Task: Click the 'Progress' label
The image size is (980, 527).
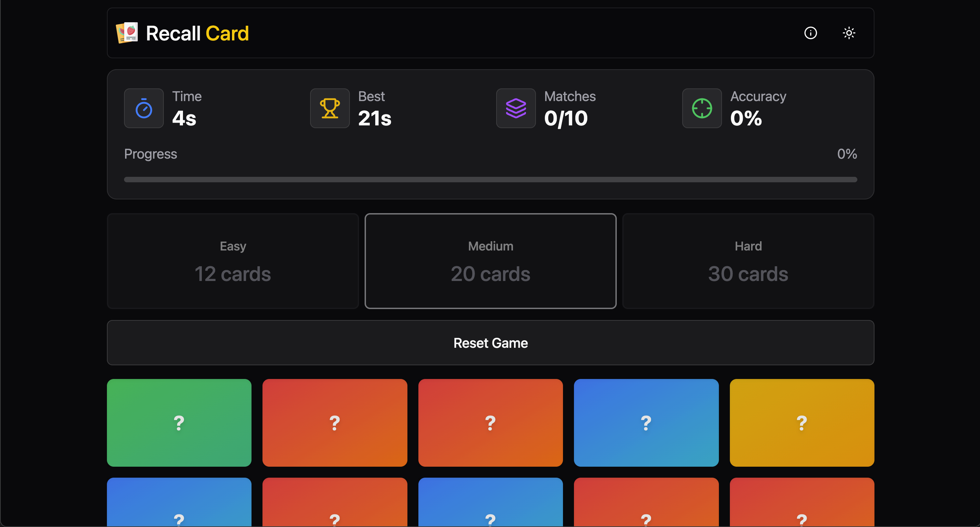Action: [x=151, y=154]
